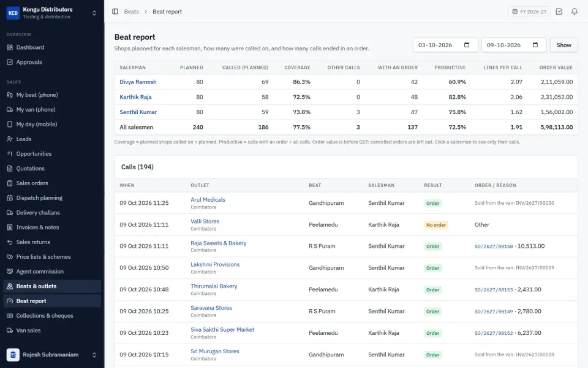
Task: Open the Arul Medicals outlet
Action: coord(208,200)
